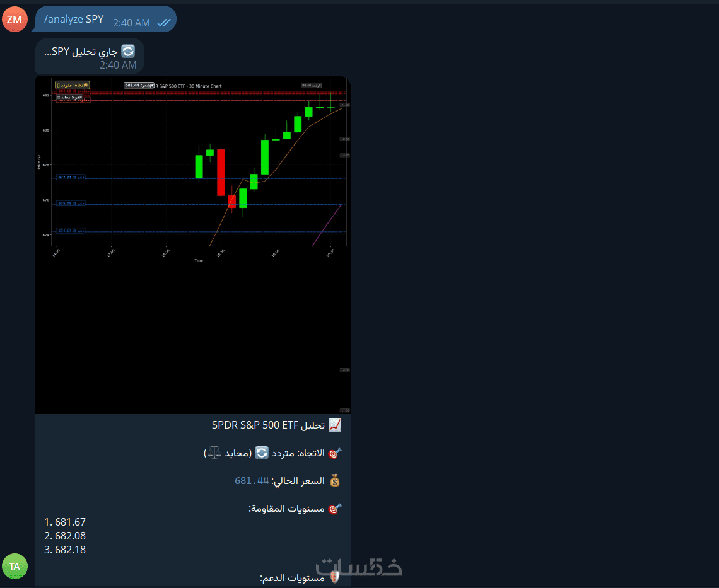Select the السعر الحالي label text

[300, 481]
